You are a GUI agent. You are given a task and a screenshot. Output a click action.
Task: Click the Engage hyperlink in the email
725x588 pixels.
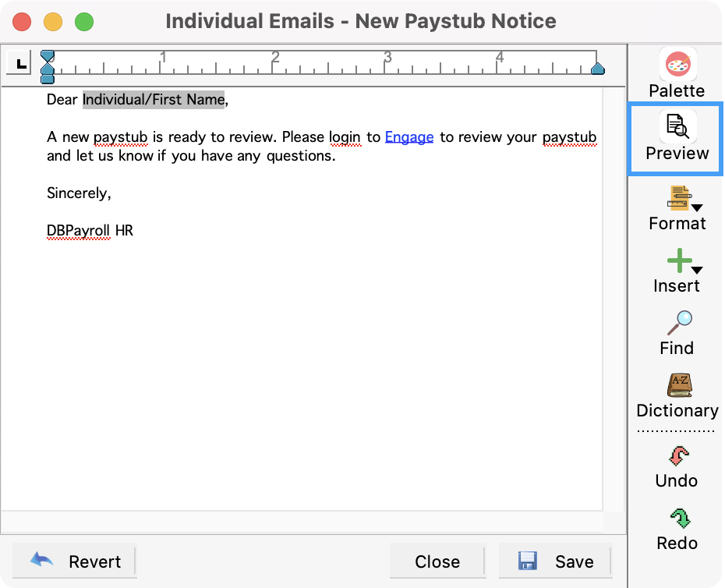click(x=408, y=137)
